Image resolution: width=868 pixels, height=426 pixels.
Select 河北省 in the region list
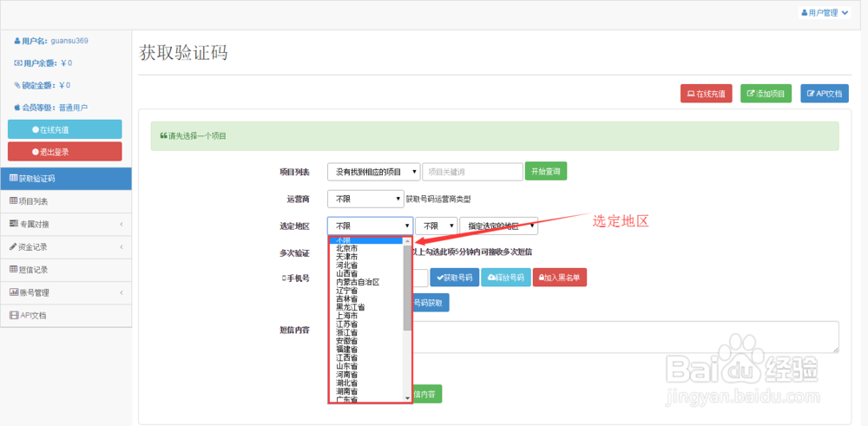coord(366,265)
